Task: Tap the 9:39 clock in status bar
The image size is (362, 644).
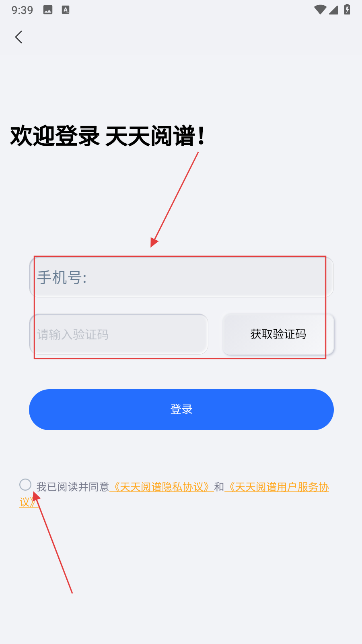Action: click(22, 10)
